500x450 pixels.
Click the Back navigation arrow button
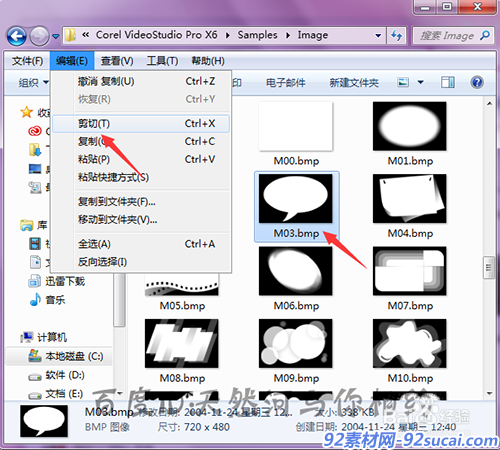pos(17,36)
